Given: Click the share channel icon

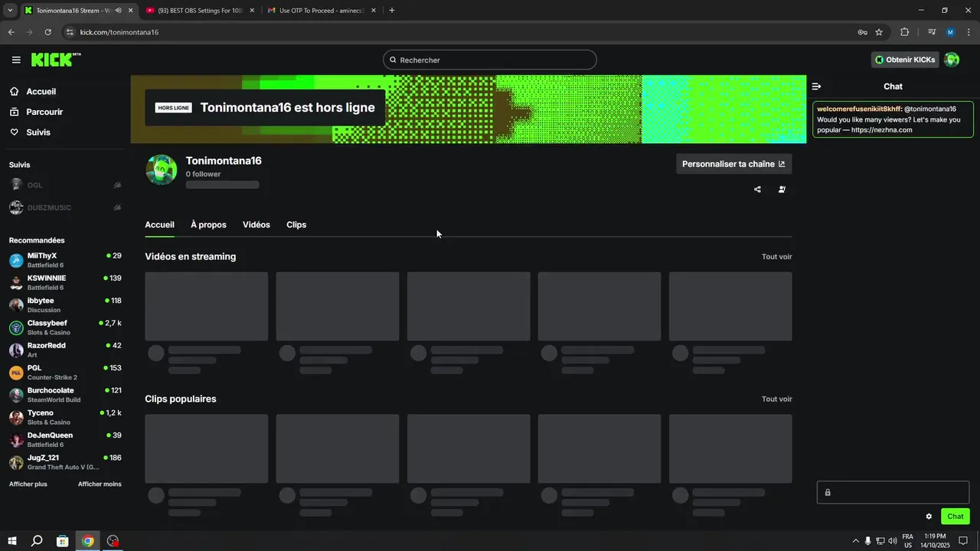Looking at the screenshot, I should [757, 190].
